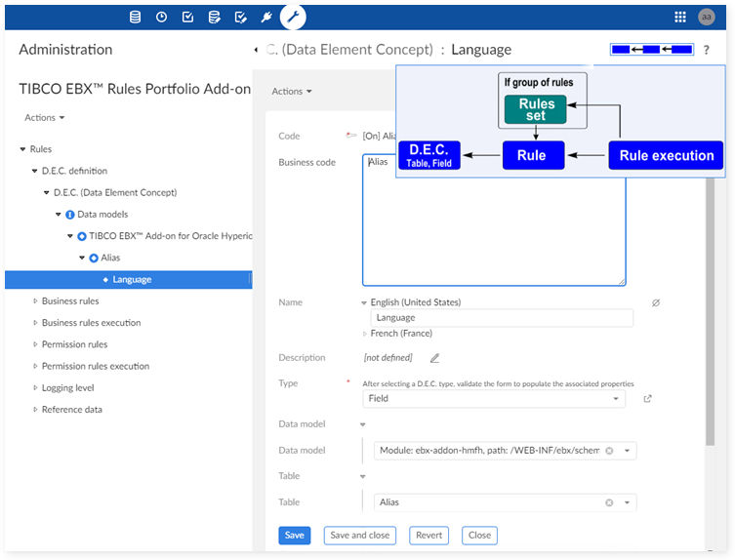Open the data workflow checklist-pencil icon

pyautogui.click(x=240, y=18)
